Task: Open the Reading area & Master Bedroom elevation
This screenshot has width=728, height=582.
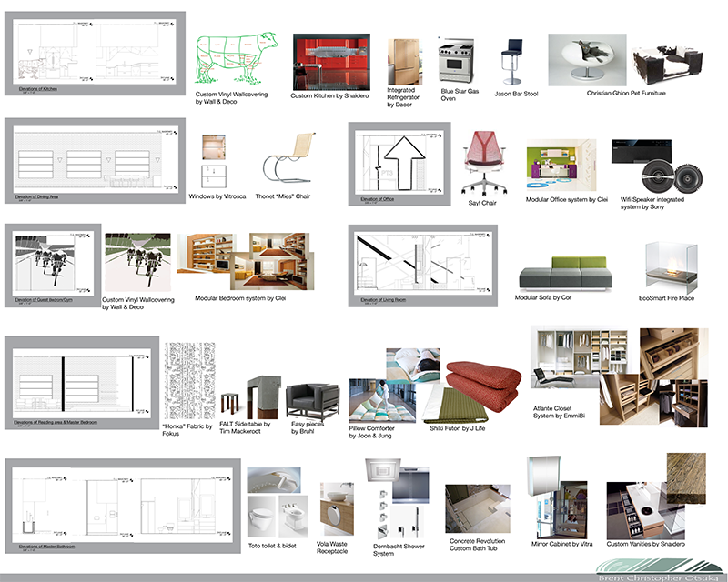Action: coord(82,383)
